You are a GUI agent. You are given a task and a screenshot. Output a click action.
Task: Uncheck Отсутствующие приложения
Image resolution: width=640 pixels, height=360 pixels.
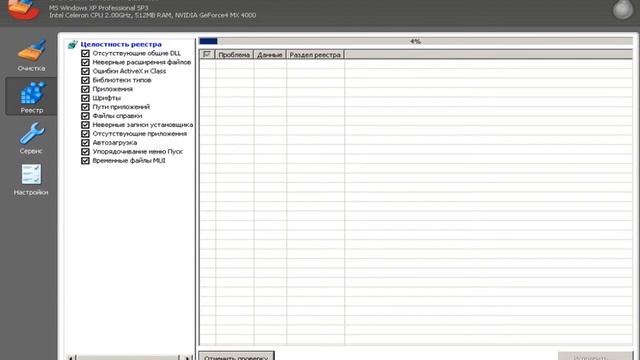point(85,134)
